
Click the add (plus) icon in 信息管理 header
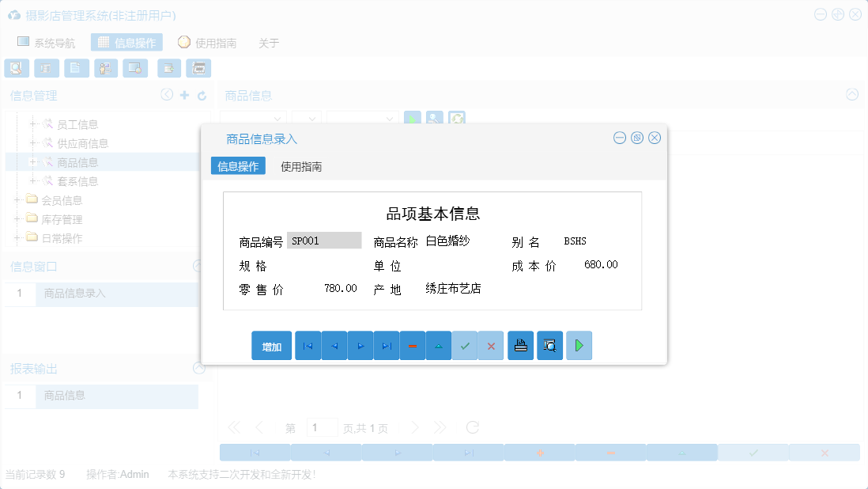click(x=183, y=95)
